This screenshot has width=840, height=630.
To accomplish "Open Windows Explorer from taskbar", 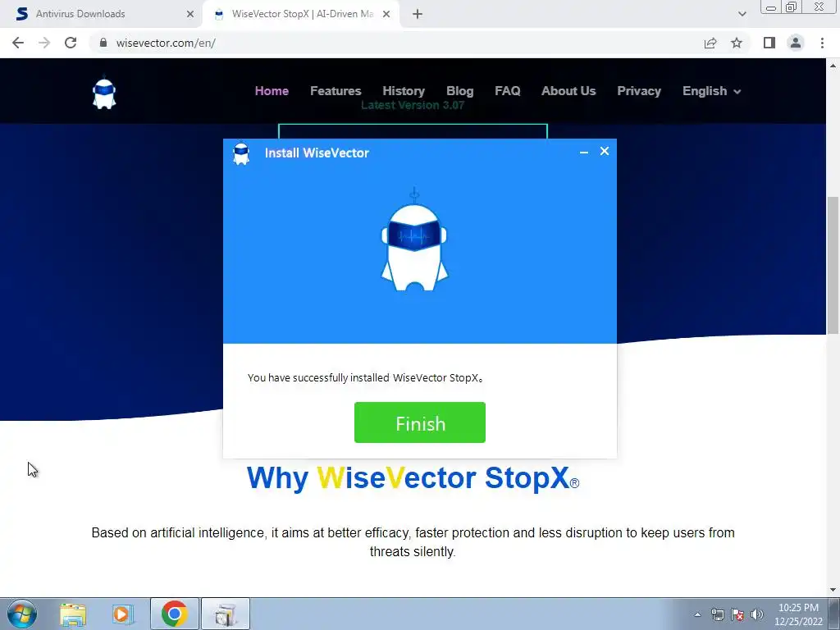I will click(x=73, y=614).
